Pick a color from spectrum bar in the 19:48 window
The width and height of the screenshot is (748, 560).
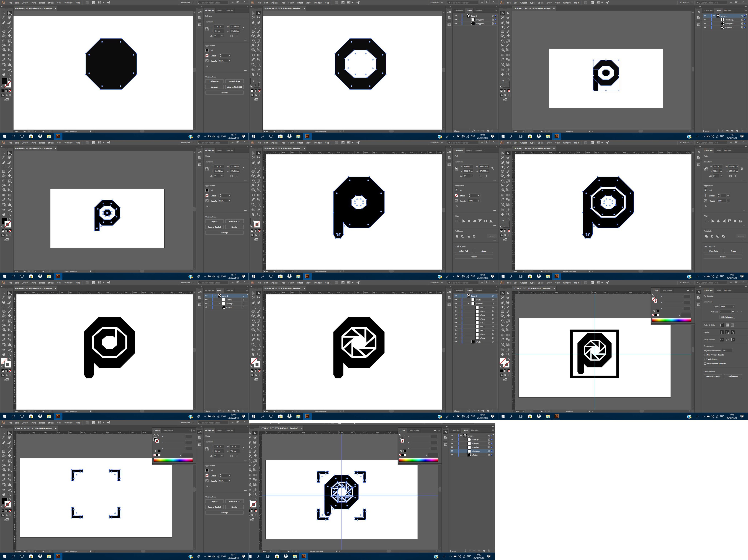tap(672, 320)
